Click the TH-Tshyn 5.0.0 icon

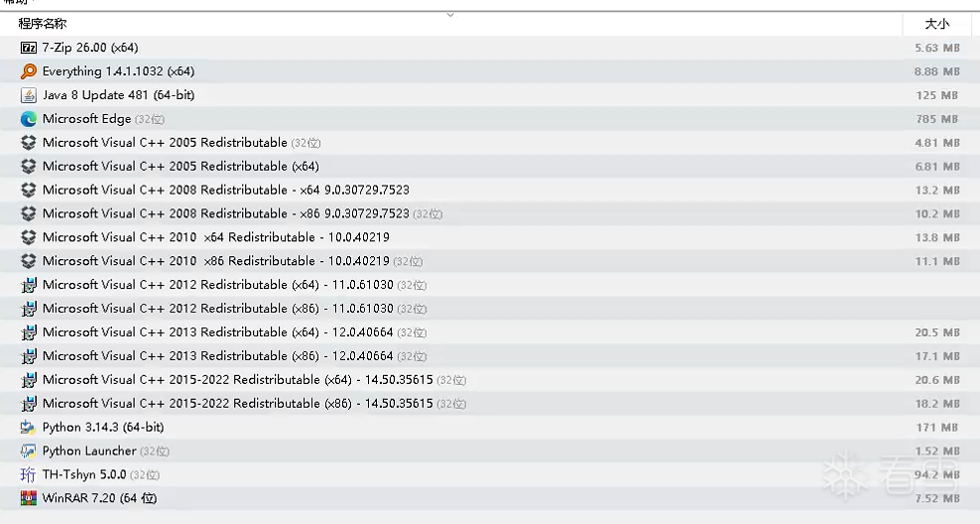pyautogui.click(x=29, y=474)
